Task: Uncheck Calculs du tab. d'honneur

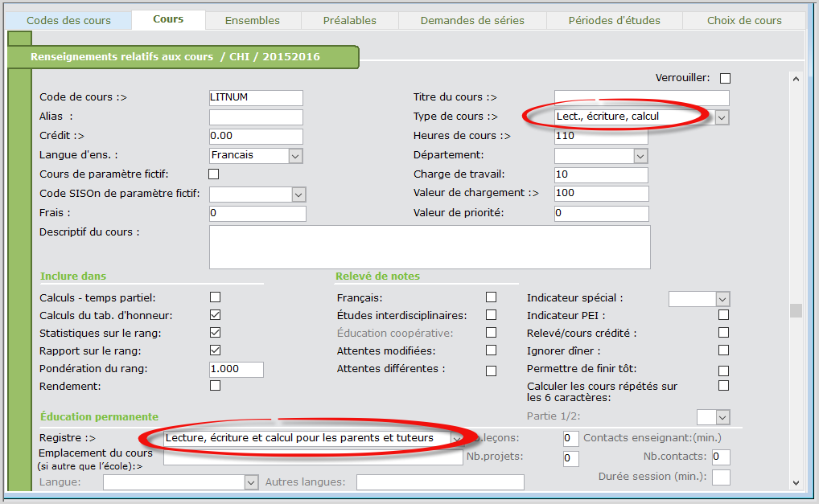Action: point(215,315)
